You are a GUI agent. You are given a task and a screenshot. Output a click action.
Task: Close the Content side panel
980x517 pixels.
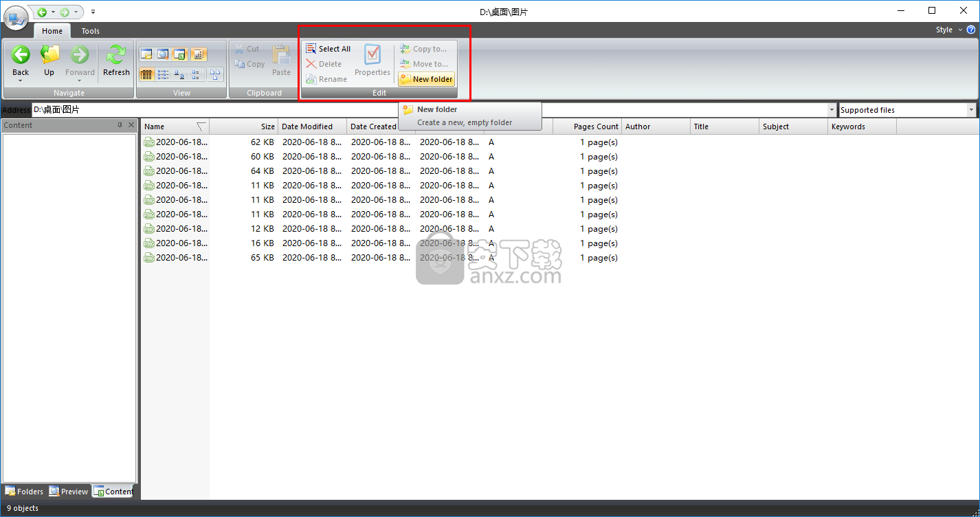131,125
